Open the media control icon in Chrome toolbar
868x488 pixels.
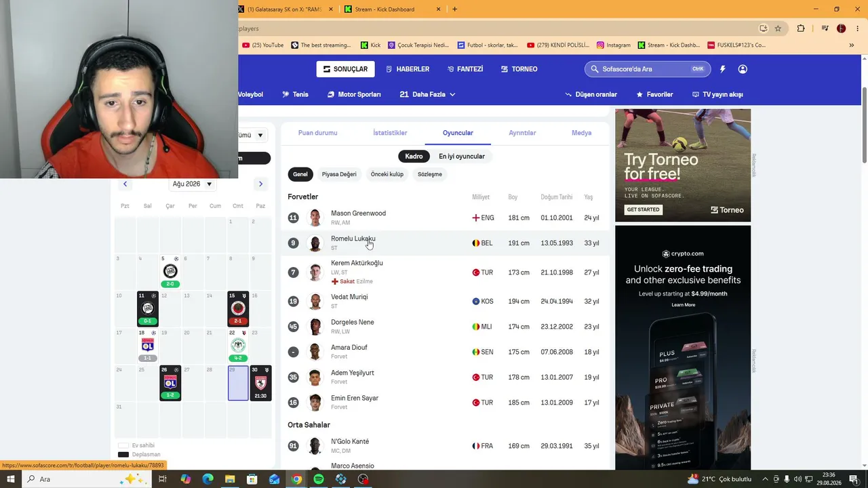825,28
